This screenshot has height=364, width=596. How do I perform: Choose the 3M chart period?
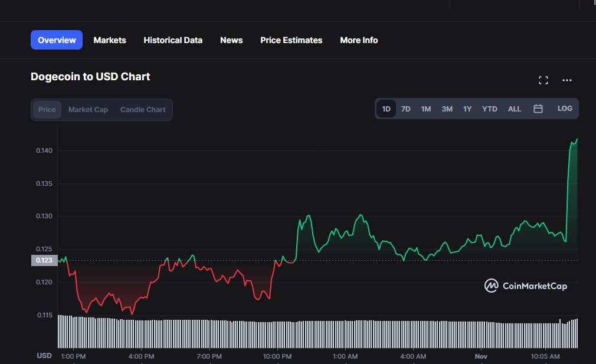click(447, 109)
